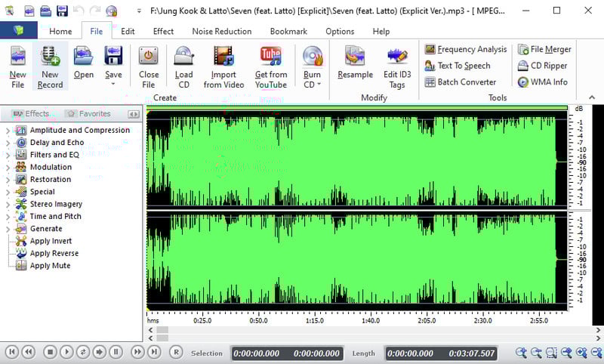Open the Save dropdown arrow
Screen dimensions: 604x364
click(113, 84)
